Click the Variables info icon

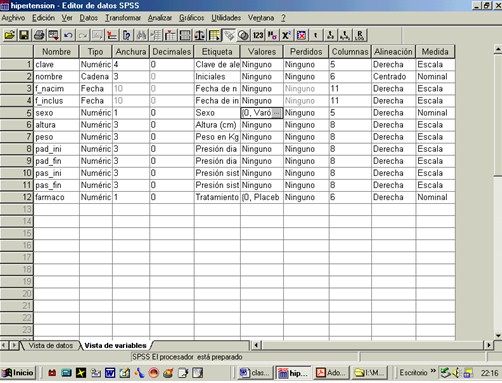[127, 35]
